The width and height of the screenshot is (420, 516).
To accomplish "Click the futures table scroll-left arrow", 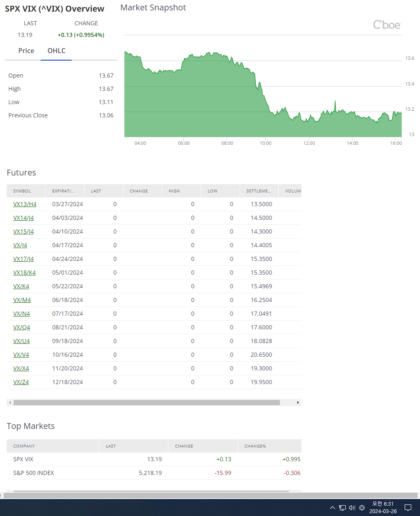I will (9, 402).
